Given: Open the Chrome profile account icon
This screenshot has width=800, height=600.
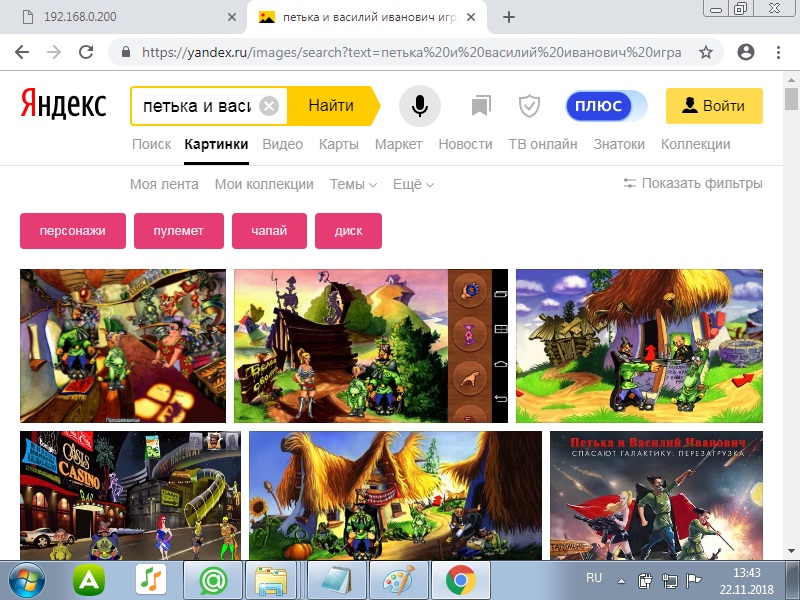Looking at the screenshot, I should (745, 52).
